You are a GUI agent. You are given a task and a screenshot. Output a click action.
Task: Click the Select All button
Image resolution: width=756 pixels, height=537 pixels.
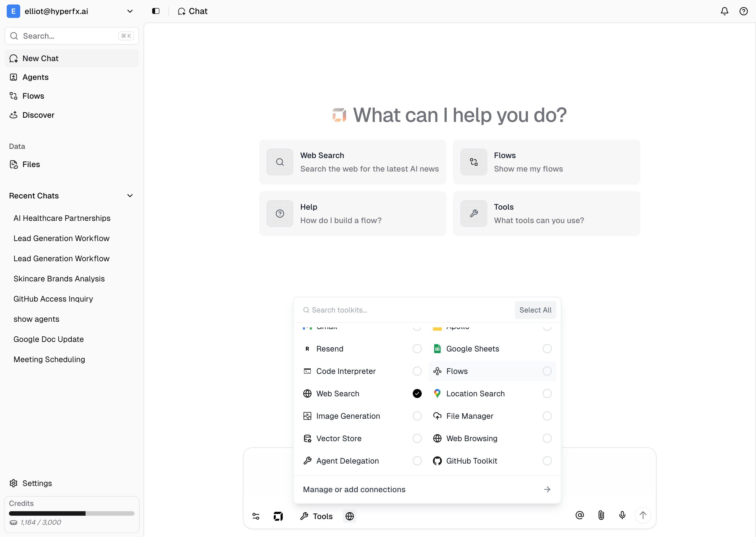pos(535,310)
